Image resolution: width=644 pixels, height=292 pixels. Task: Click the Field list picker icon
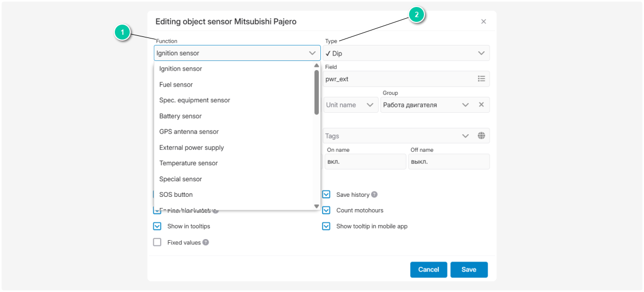[x=481, y=79]
